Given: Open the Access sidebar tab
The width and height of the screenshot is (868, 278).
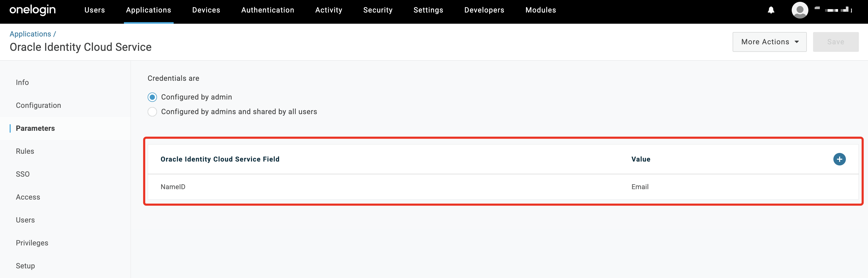Looking at the screenshot, I should [x=28, y=197].
